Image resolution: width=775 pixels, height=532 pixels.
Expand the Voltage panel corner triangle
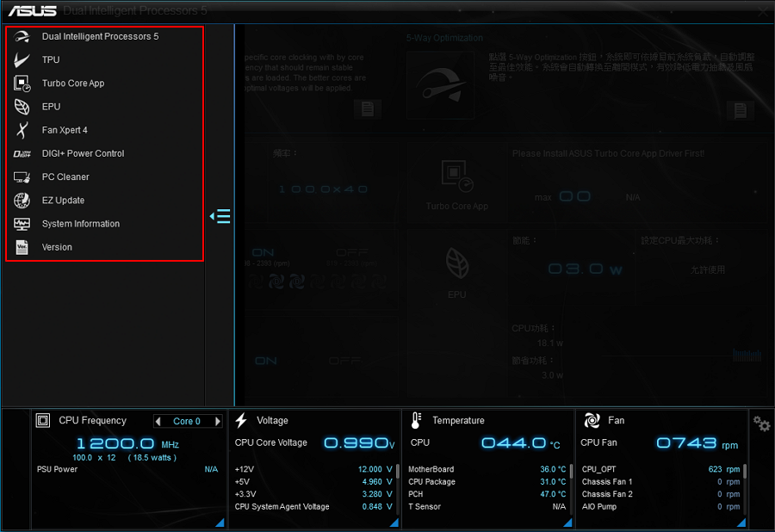tap(394, 523)
